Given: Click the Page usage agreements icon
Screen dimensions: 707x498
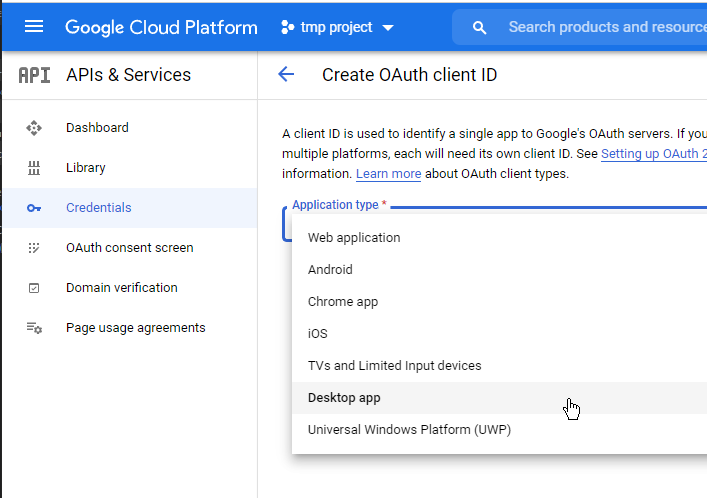Looking at the screenshot, I should click(x=34, y=328).
